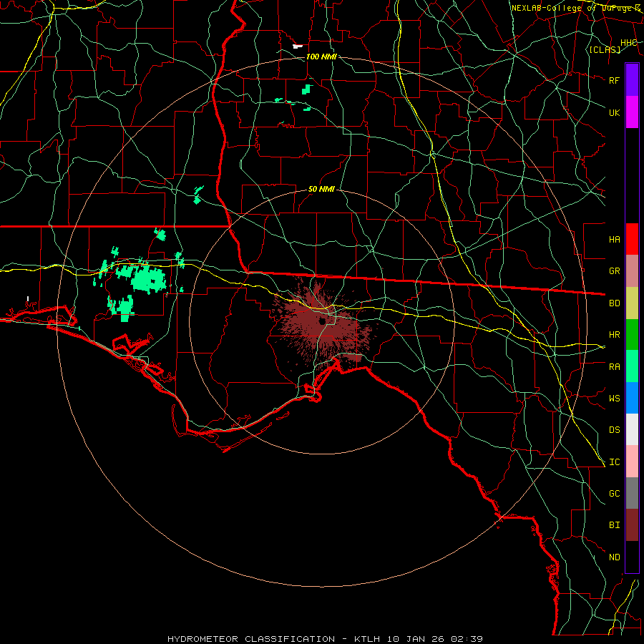The height and width of the screenshot is (644, 644).
Task: Click the BD legend label
Action: [x=614, y=303]
